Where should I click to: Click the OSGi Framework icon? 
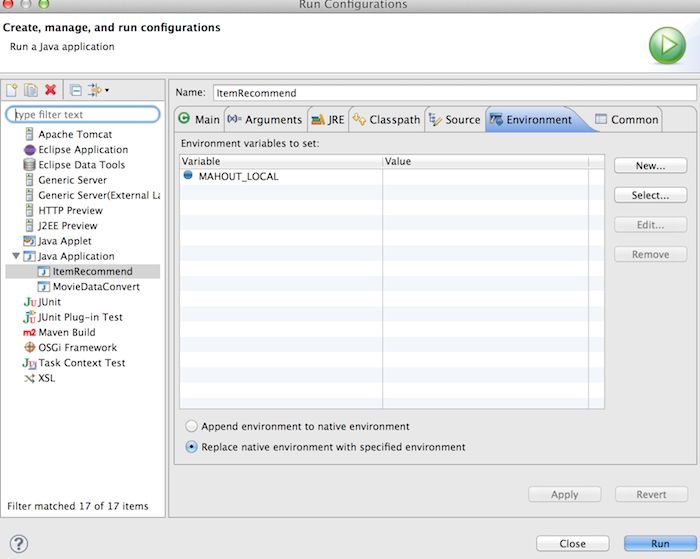pos(29,347)
